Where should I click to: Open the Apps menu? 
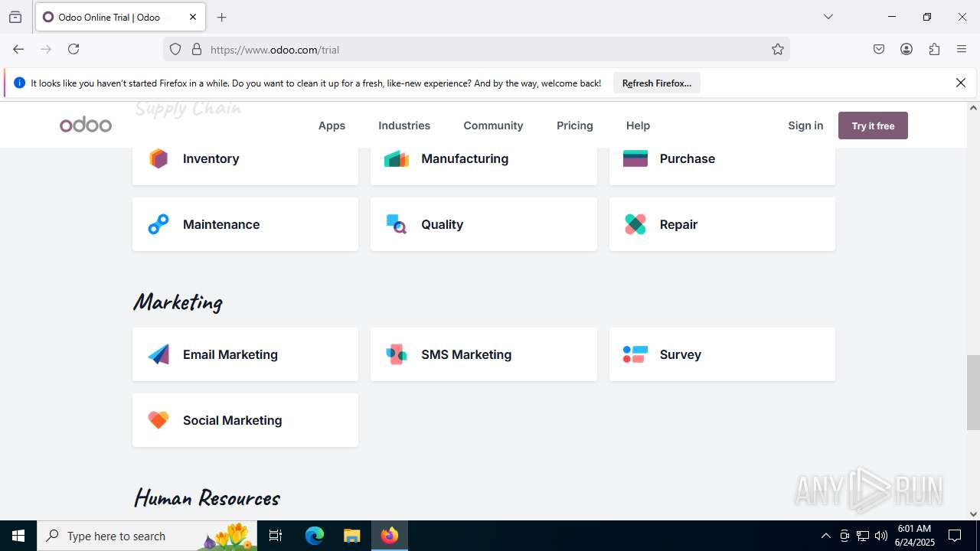click(332, 126)
